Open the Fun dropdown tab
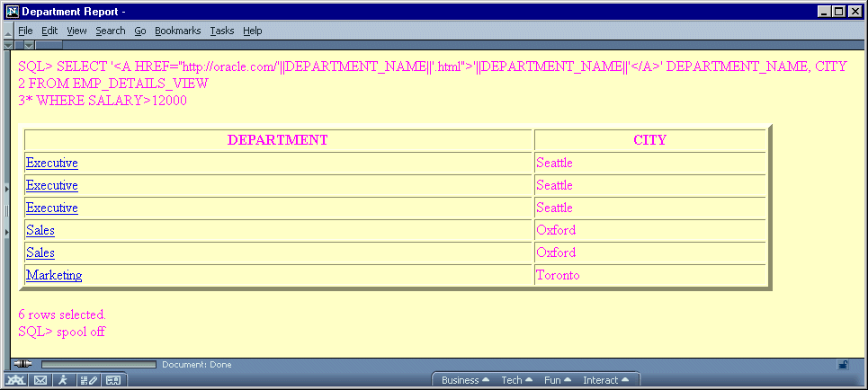 (558, 380)
